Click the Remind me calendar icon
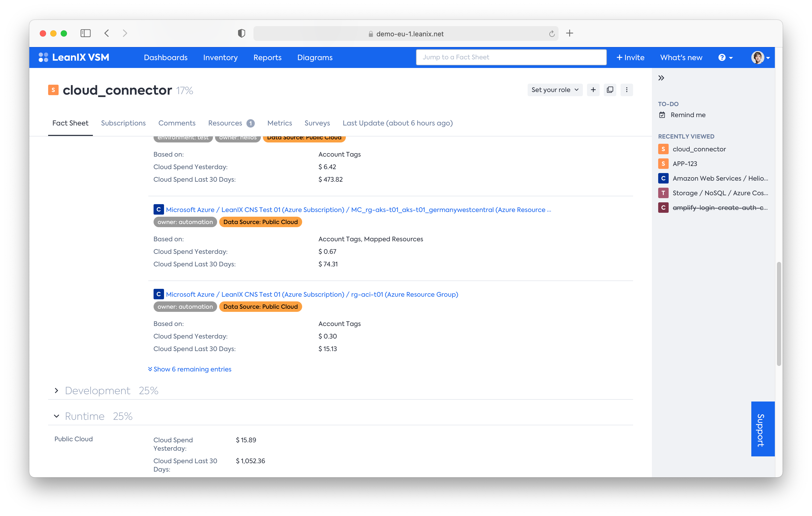Screen dimensions: 812x516 click(x=662, y=115)
